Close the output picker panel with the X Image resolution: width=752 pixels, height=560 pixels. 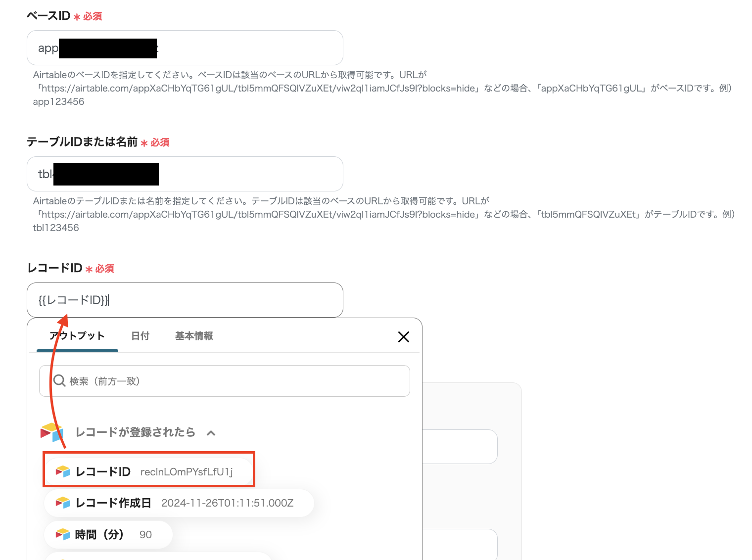[x=403, y=336]
